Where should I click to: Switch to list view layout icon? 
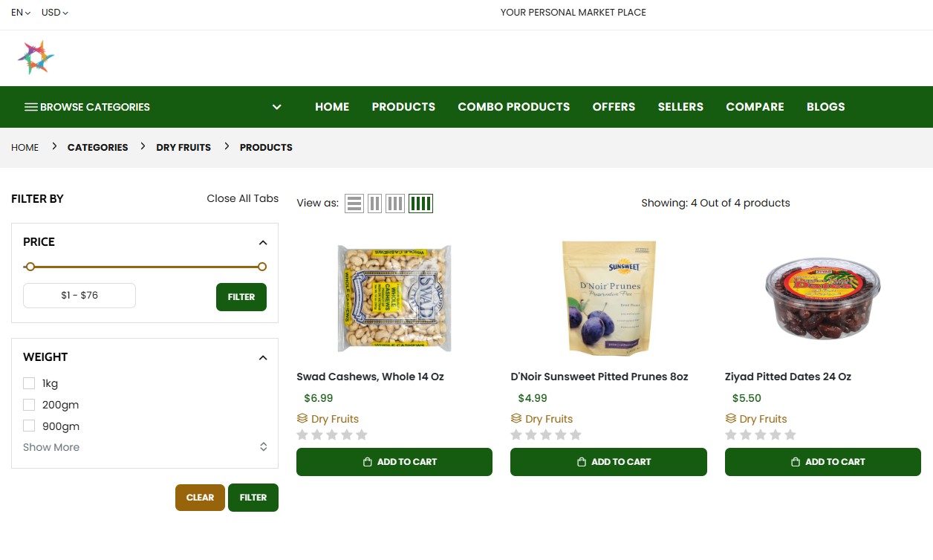coord(354,204)
